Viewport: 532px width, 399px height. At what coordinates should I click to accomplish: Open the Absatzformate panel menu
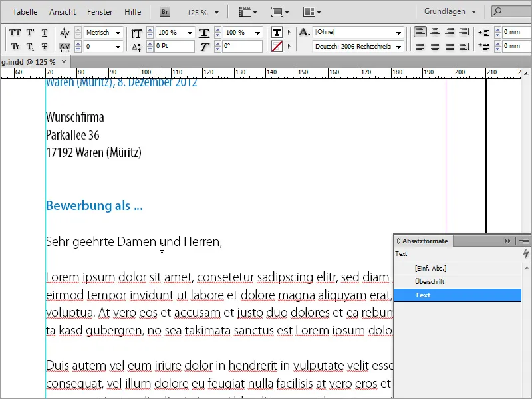pos(524,241)
